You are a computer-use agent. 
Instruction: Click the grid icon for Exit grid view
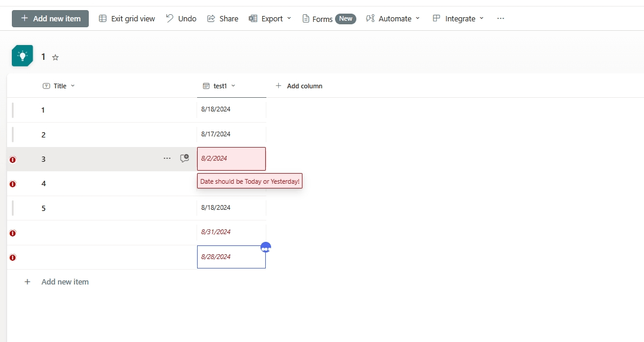coord(102,18)
